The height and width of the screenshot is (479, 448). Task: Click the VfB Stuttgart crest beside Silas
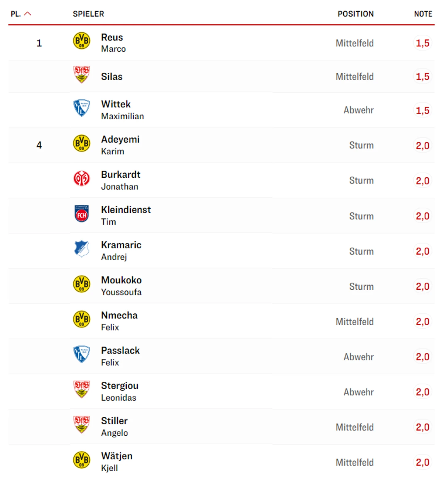coord(82,74)
